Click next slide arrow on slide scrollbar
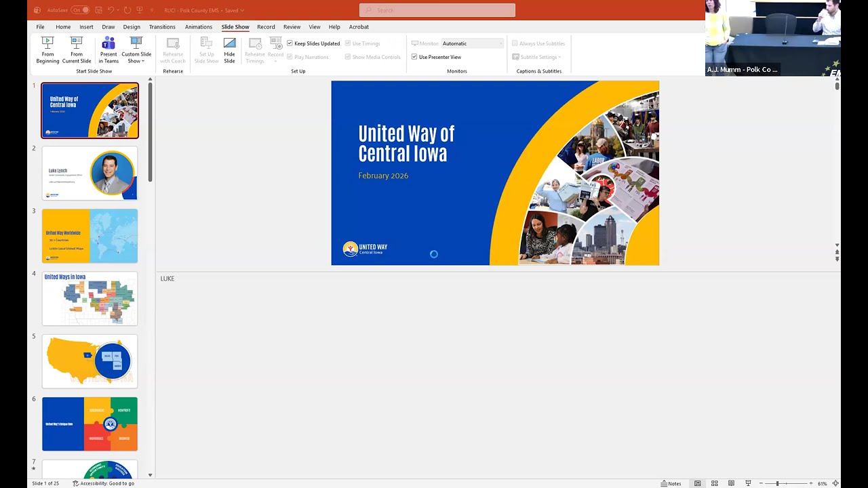This screenshot has width=868, height=488. pyautogui.click(x=837, y=260)
